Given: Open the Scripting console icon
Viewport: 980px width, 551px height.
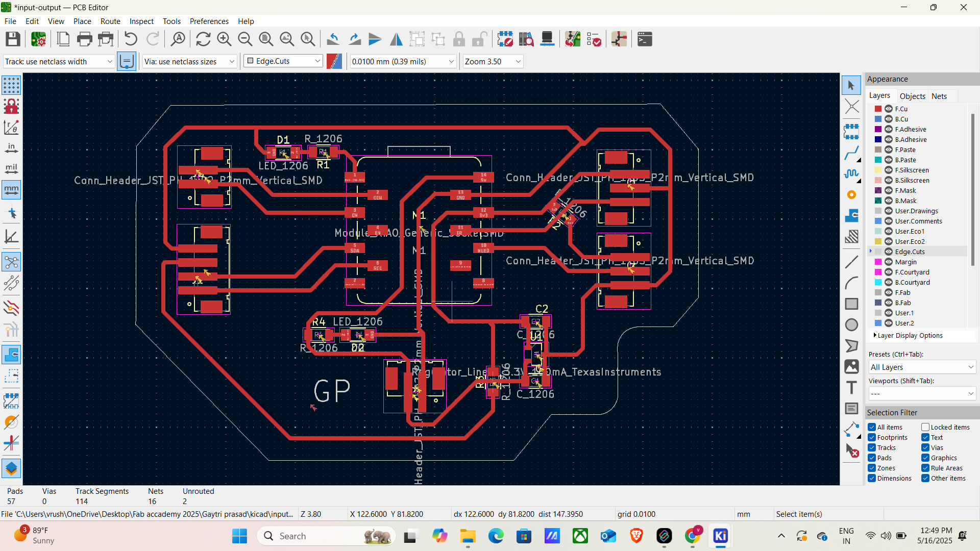Looking at the screenshot, I should 645,39.
